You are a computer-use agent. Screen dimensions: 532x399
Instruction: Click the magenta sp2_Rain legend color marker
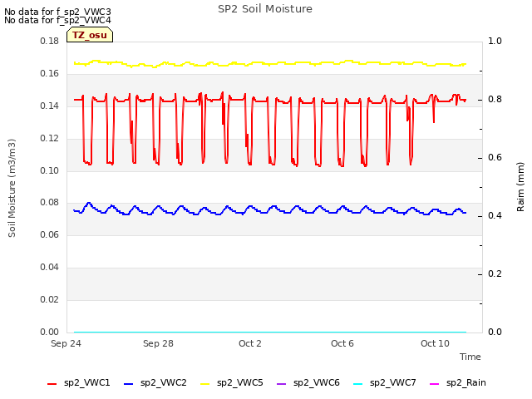[434, 384]
